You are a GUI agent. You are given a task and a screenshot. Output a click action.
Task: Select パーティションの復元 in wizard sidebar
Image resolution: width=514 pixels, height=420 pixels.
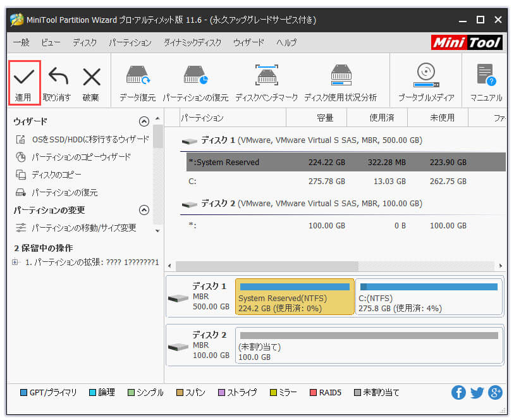pos(57,192)
